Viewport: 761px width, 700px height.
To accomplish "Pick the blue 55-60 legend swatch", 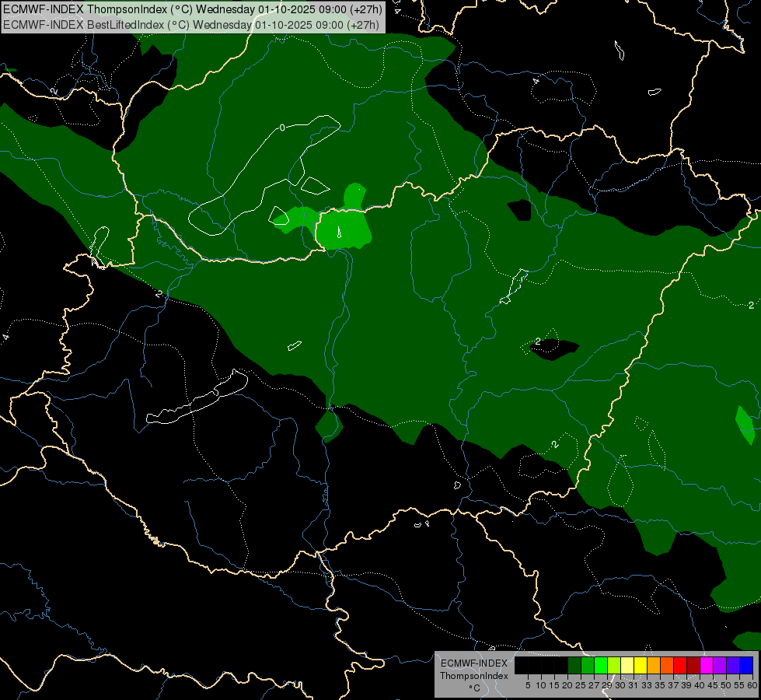I will [746, 665].
